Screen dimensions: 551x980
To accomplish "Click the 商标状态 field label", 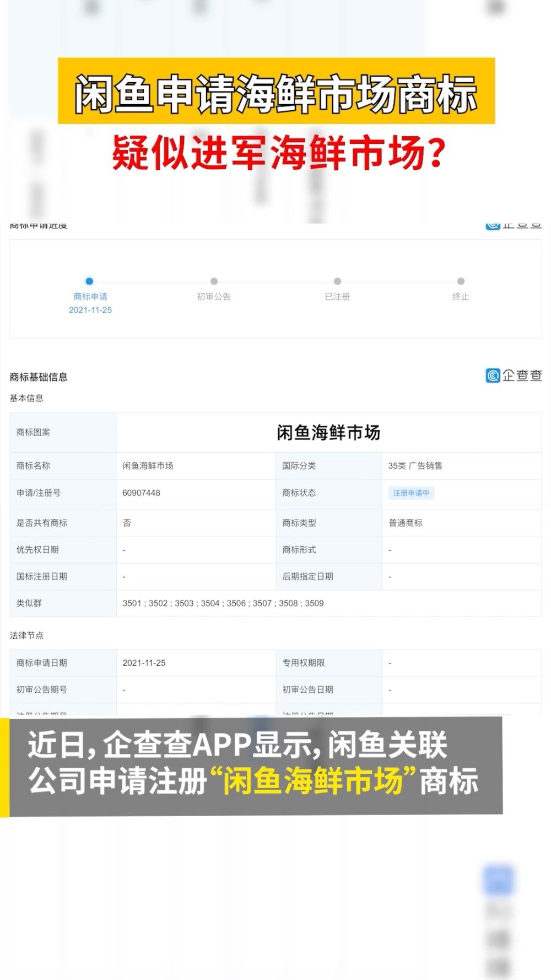I will (x=299, y=493).
